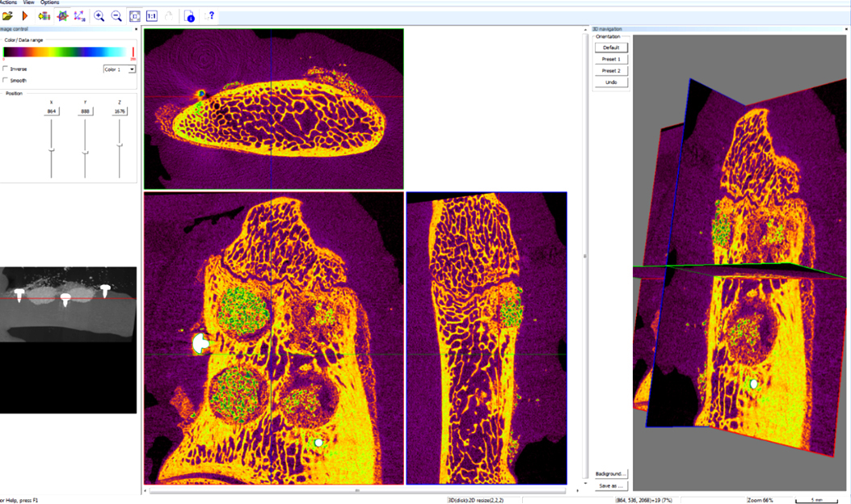Click the help question mark icon
The height and width of the screenshot is (504, 851).
tap(211, 15)
